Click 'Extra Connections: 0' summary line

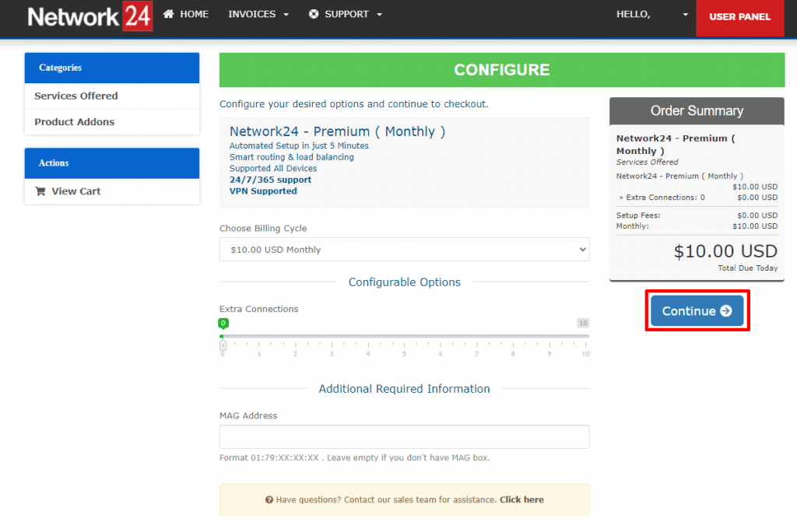point(662,198)
